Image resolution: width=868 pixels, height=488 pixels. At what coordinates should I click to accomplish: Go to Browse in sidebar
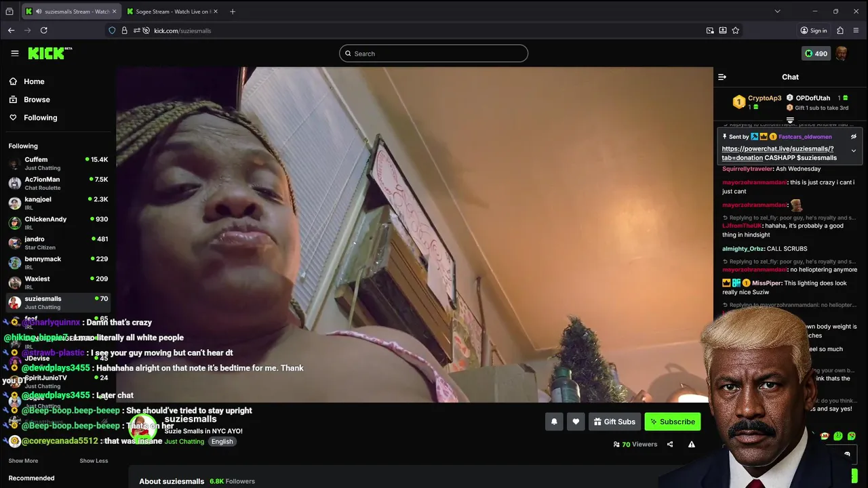coord(37,100)
